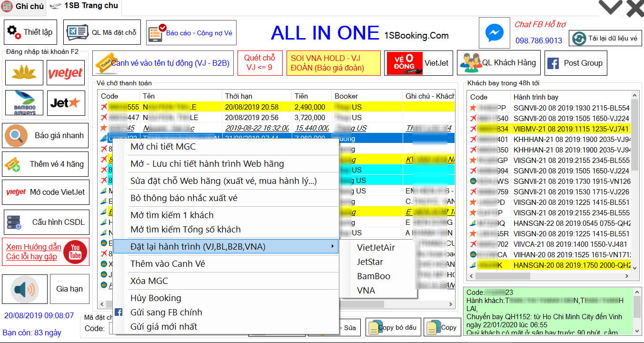This screenshot has height=343, width=644.
Task: Collapse panel with the down chevron at top right
Action: pyautogui.click(x=610, y=8)
